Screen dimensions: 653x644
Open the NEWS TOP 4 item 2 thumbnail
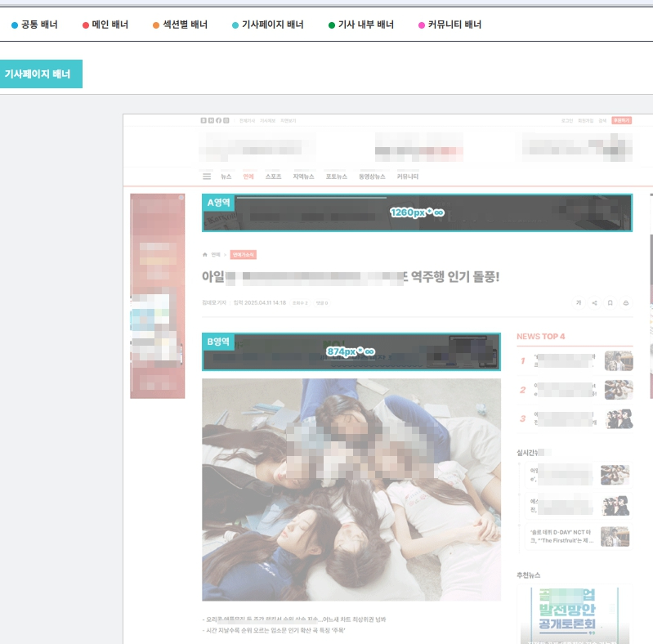619,390
